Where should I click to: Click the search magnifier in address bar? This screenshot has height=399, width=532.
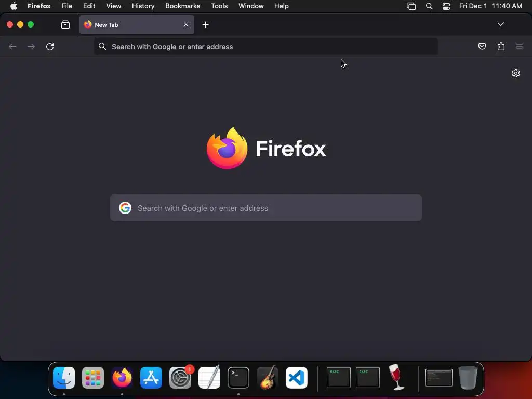[102, 46]
